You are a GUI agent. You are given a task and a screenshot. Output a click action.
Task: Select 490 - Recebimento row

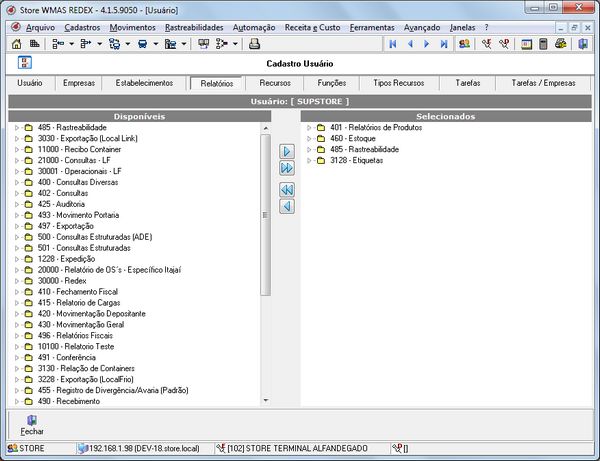(69, 401)
